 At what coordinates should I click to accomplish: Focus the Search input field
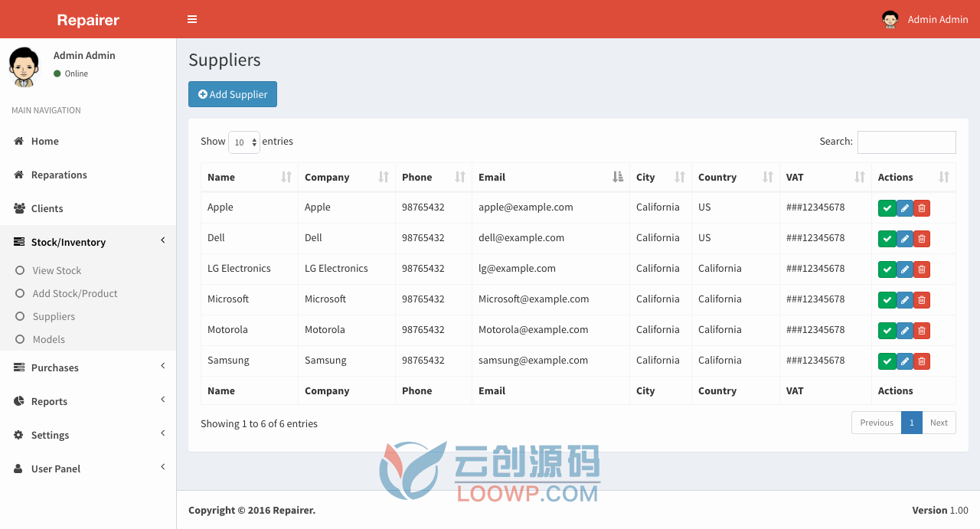pyautogui.click(x=906, y=142)
